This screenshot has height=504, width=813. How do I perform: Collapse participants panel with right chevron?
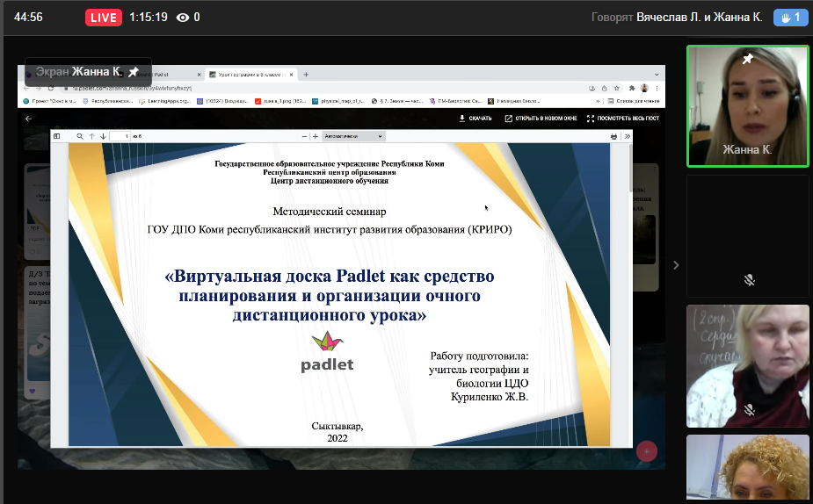coord(676,265)
